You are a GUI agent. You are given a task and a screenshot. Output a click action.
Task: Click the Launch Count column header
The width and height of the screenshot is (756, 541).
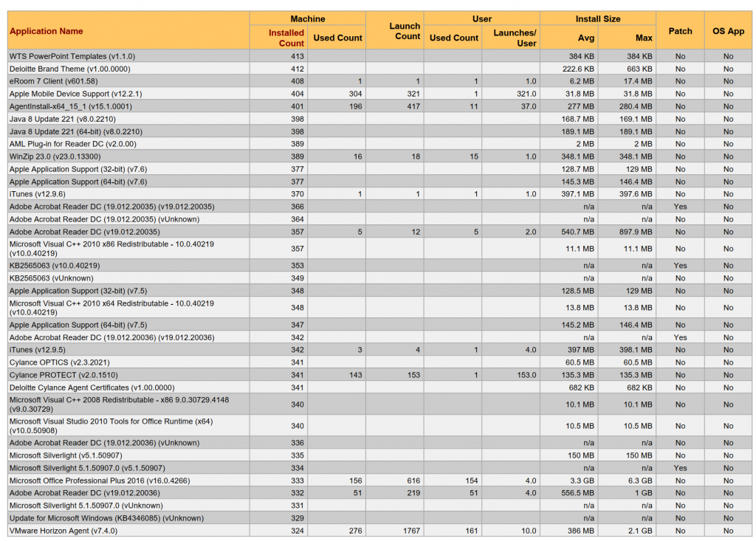point(405,31)
